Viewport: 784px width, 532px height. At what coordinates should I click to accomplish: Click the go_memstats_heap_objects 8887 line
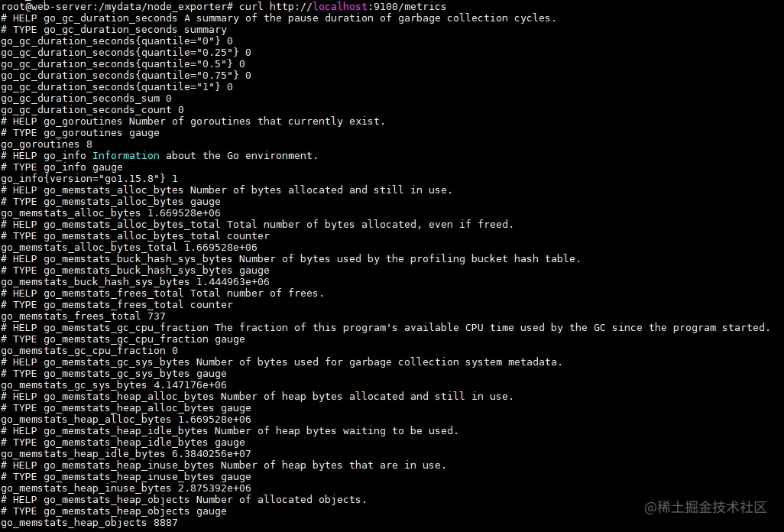(89, 523)
